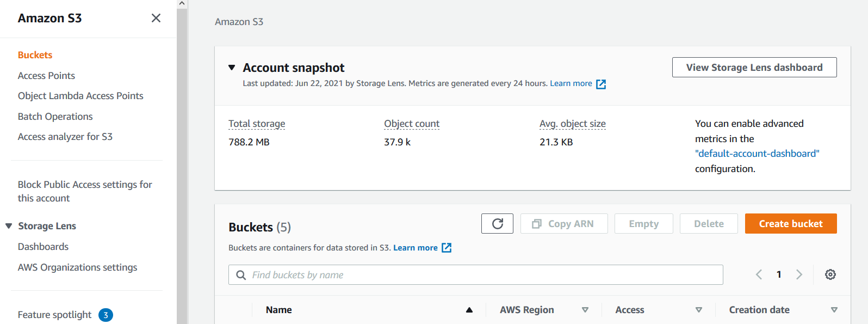Select page 1 in bucket pagination
The height and width of the screenshot is (324, 868).
coord(779,274)
